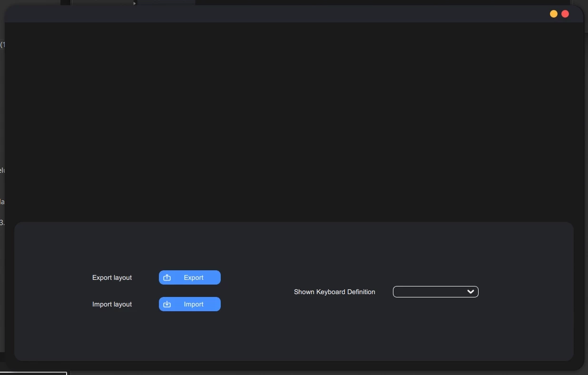The height and width of the screenshot is (375, 588).
Task: Click the "Export layout" label text
Action: tap(112, 277)
